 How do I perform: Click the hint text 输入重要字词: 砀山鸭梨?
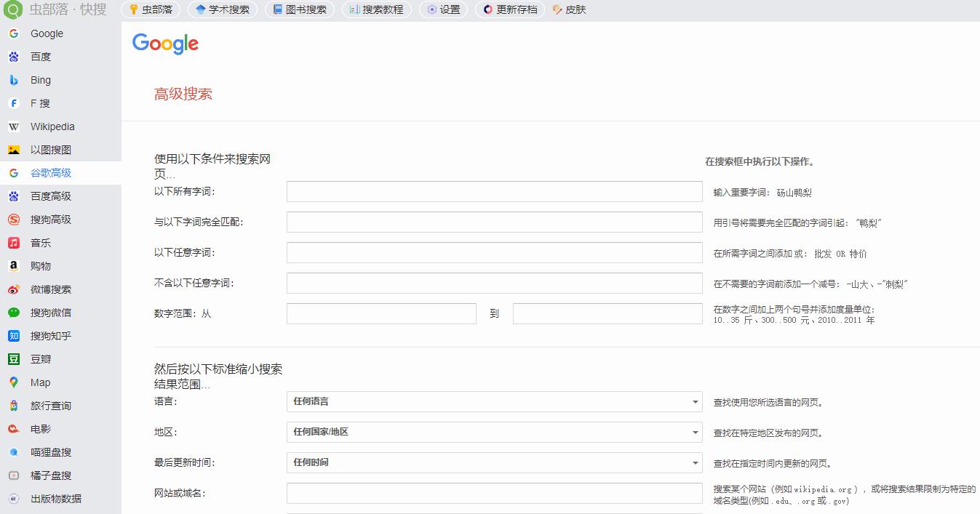[x=762, y=193]
